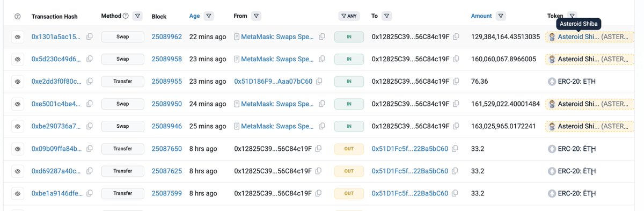644x211 pixels.
Task: Open transaction 0xbe1a9146dfe hash link
Action: pos(56,193)
